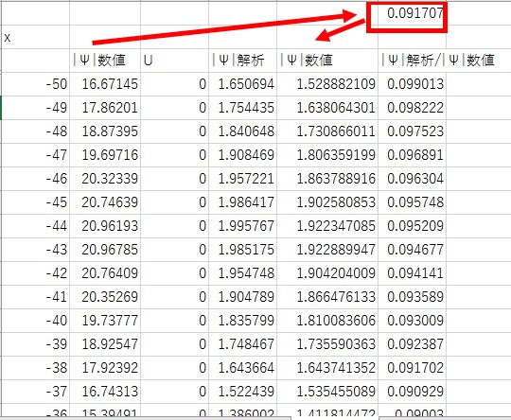Select the x value -46 cell
The width and height of the screenshot is (511, 420).
pyautogui.click(x=36, y=179)
